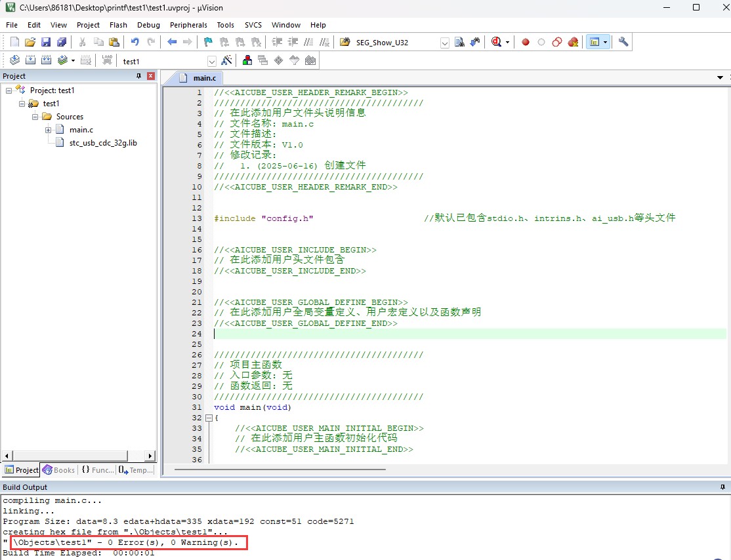Image resolution: width=731 pixels, height=560 pixels.
Task: Open Pack Installer icon
Action: 310,60
